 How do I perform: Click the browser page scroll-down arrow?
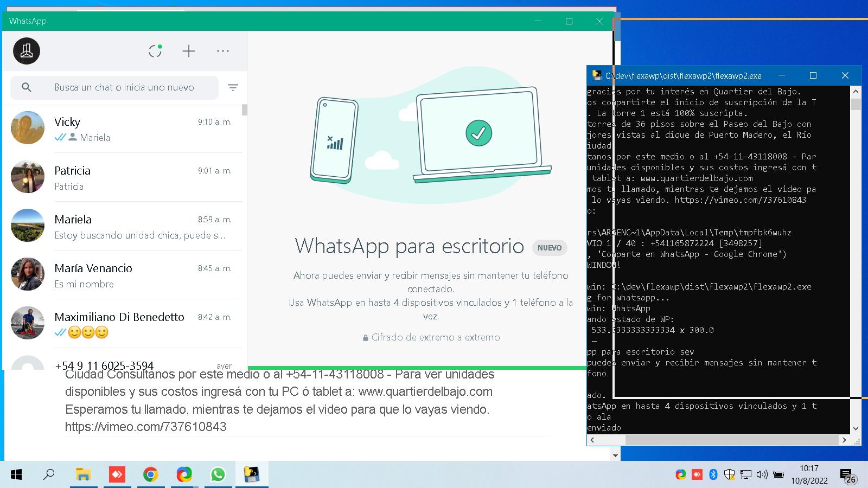616,455
